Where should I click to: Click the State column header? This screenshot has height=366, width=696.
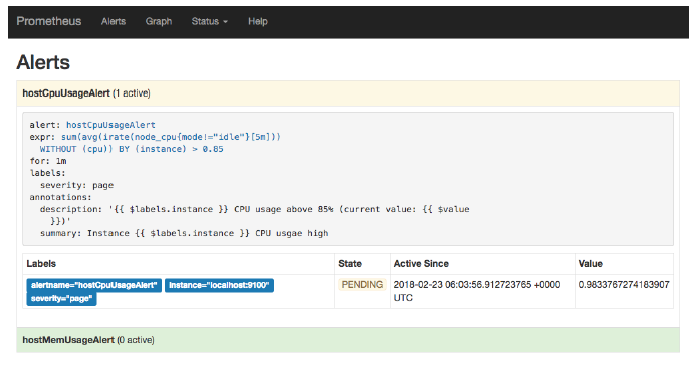tap(350, 264)
